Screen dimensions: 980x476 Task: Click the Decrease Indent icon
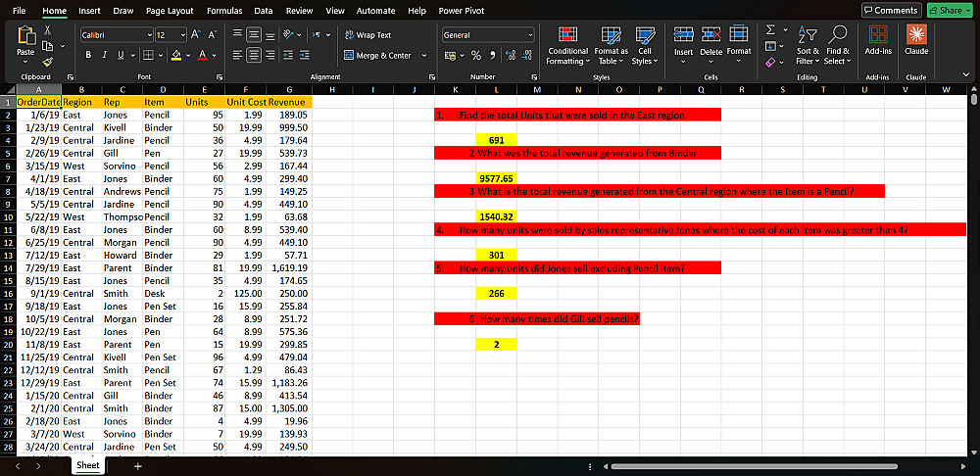click(x=287, y=55)
